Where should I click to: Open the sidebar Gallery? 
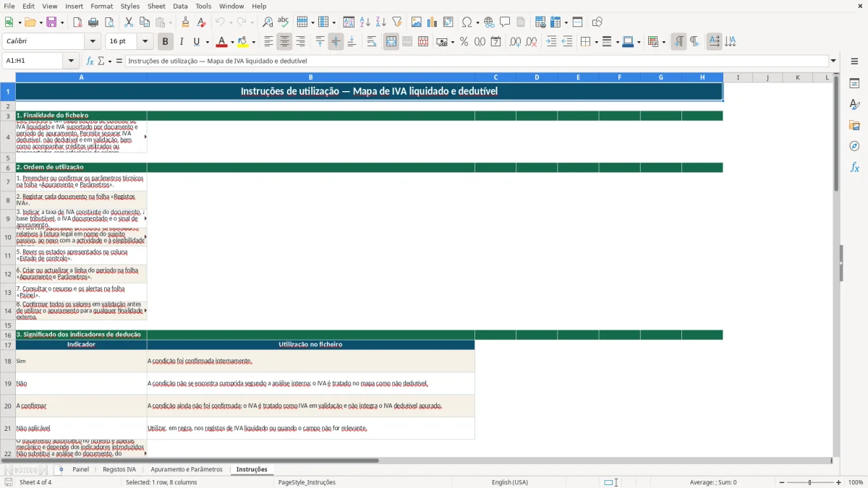tap(854, 125)
